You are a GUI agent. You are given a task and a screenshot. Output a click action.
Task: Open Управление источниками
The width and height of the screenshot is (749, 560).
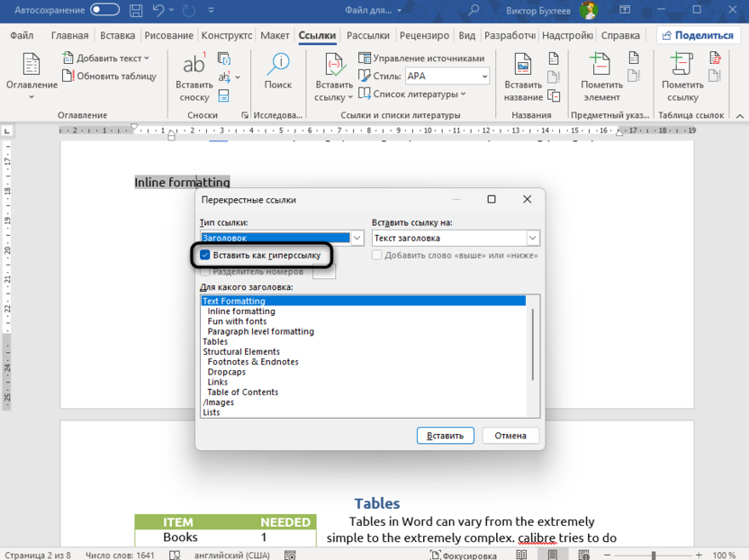pyautogui.click(x=421, y=58)
